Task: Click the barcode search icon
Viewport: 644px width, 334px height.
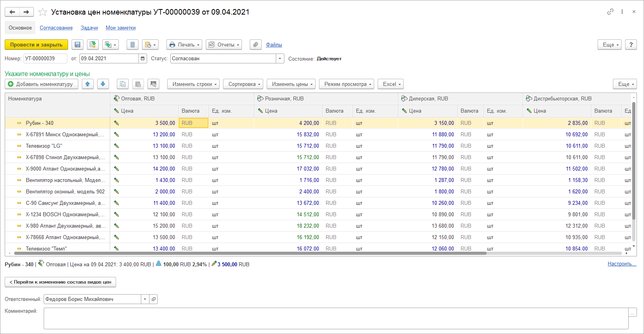Action: [x=153, y=84]
